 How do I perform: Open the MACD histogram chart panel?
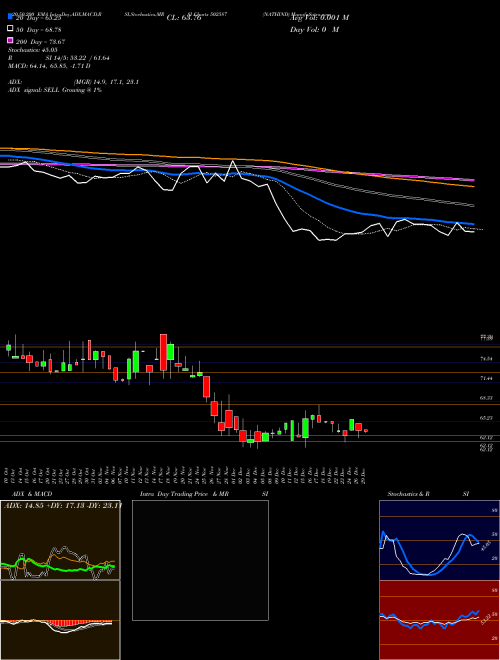[60, 620]
